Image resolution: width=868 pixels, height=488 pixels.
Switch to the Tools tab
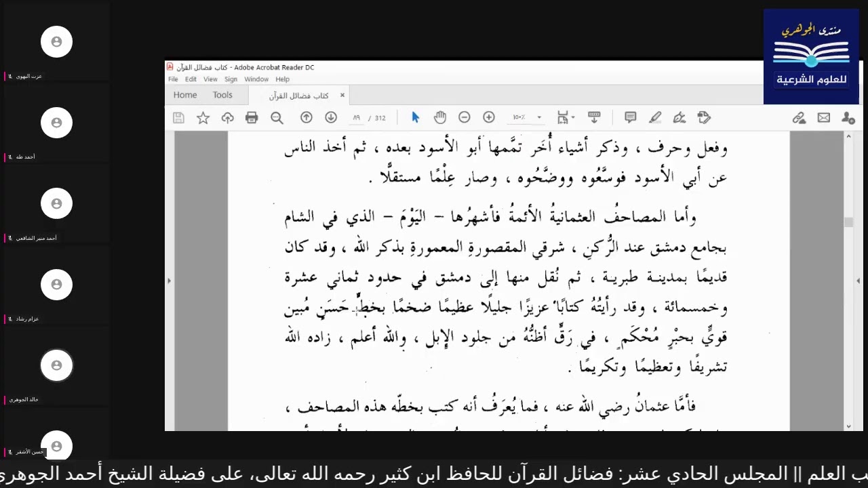(x=222, y=95)
